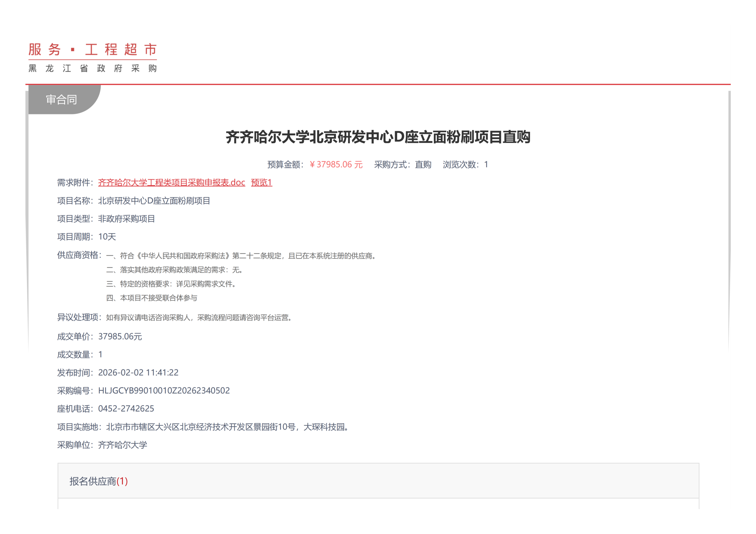756x534 pixels.
Task: Click the page title 齐齐哈尔大学北京研发中心D座立面粉刷项目直购
Action: pos(378,137)
